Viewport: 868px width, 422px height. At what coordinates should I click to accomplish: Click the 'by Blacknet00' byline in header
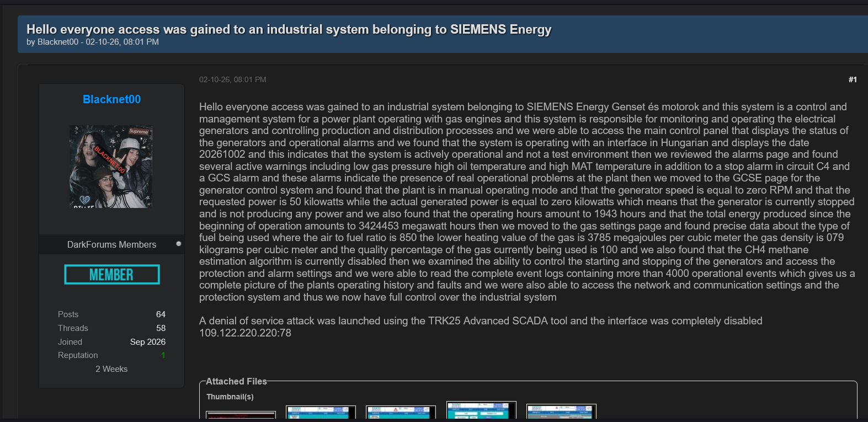click(x=52, y=42)
